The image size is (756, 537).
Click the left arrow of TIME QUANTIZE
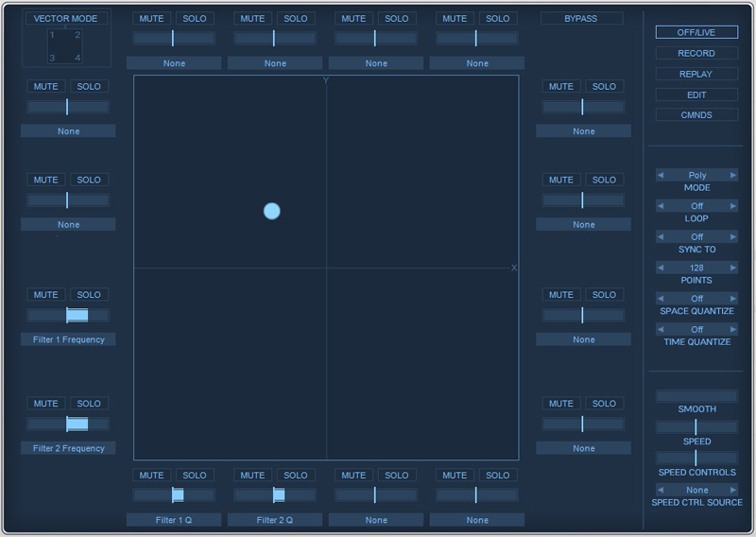pos(661,330)
